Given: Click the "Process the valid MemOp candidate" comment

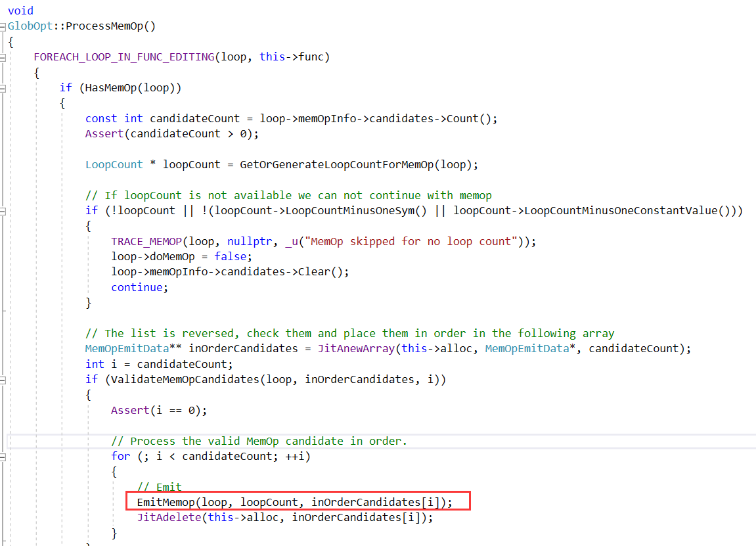Looking at the screenshot, I should coord(259,441).
